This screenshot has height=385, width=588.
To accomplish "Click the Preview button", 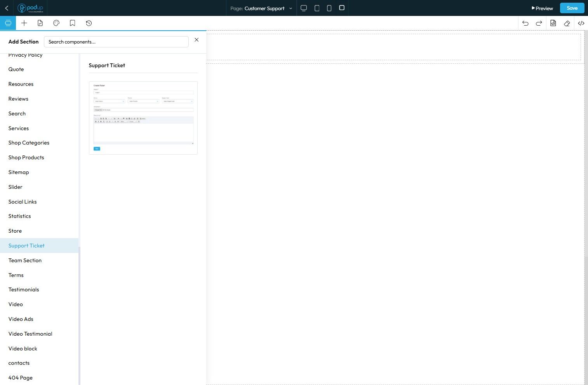I will pos(542,8).
